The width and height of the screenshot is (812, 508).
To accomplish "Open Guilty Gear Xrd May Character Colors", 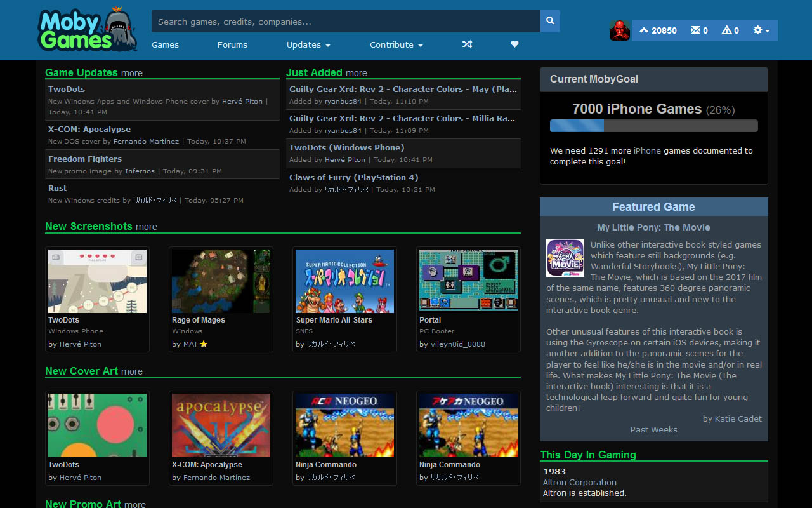I will click(x=403, y=89).
